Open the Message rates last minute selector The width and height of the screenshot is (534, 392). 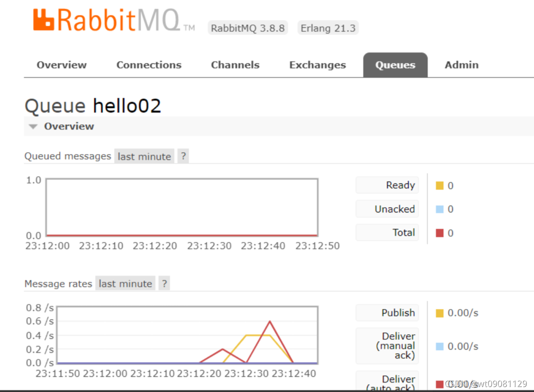point(125,283)
